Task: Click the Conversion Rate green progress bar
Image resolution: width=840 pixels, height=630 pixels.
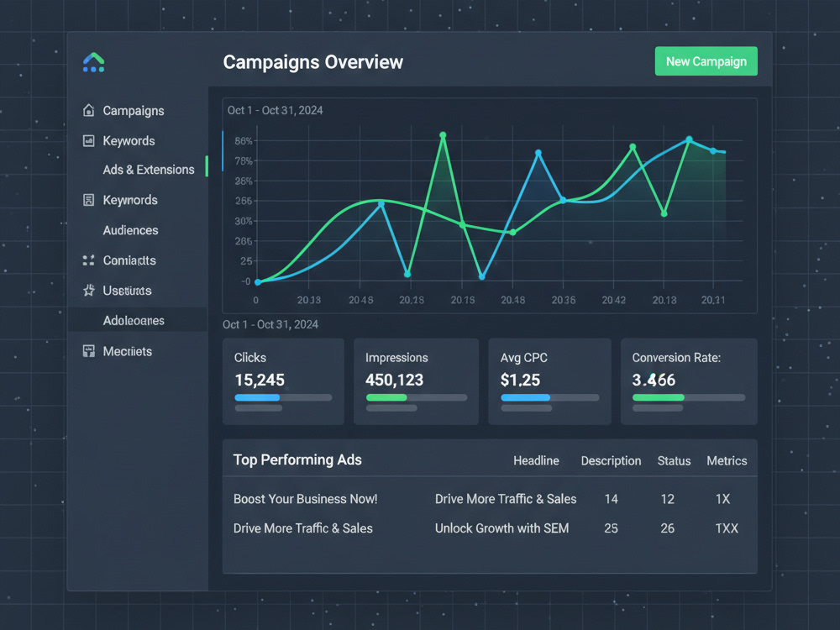Action: coord(659,397)
